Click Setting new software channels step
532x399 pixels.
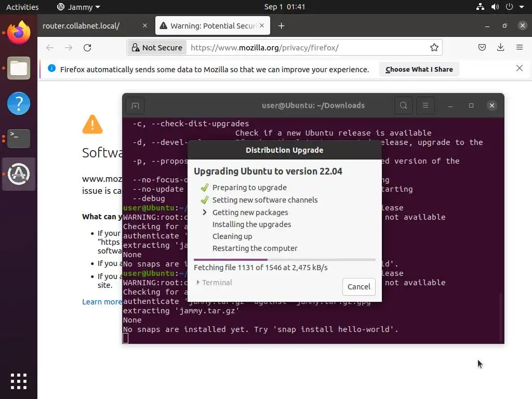pos(265,200)
